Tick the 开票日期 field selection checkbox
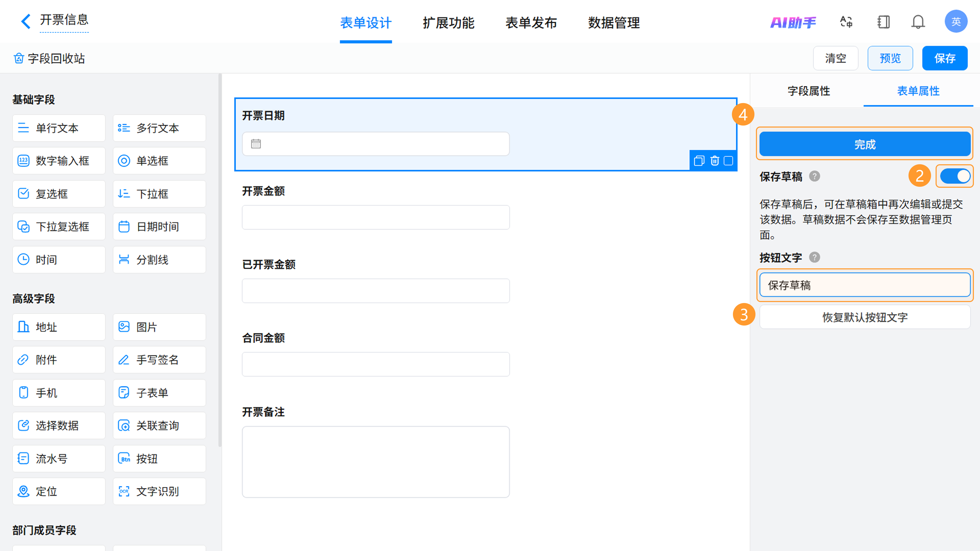The width and height of the screenshot is (980, 551). 728,161
